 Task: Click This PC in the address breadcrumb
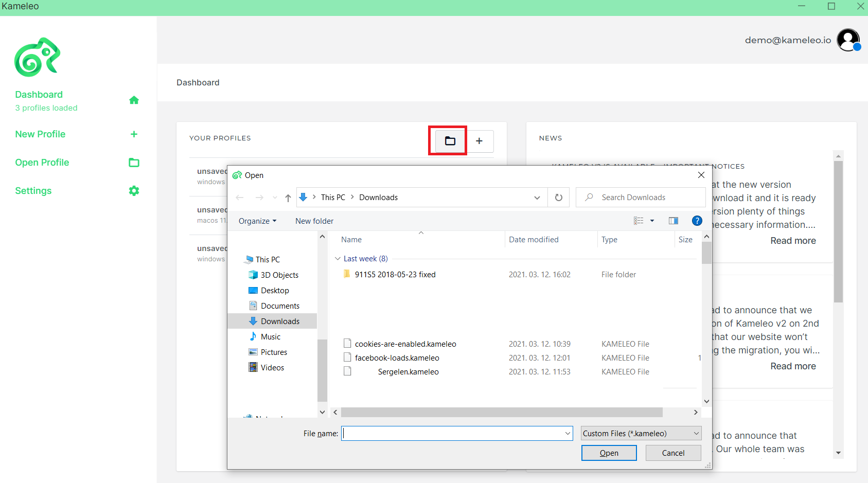tap(333, 198)
